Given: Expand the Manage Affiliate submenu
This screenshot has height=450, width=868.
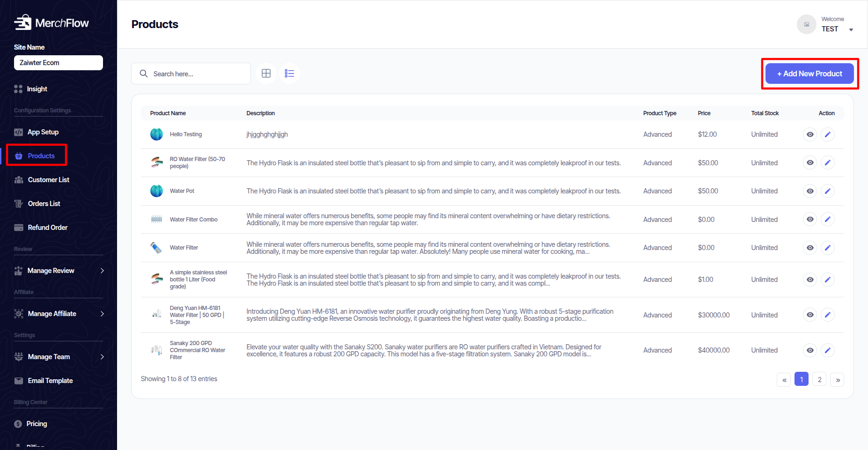Looking at the screenshot, I should (102, 314).
